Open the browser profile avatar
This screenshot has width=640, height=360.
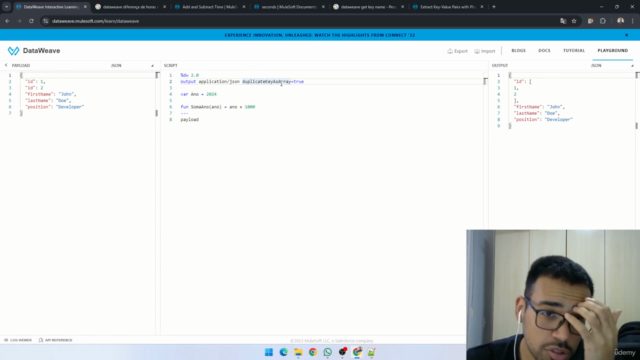pyautogui.click(x=620, y=21)
